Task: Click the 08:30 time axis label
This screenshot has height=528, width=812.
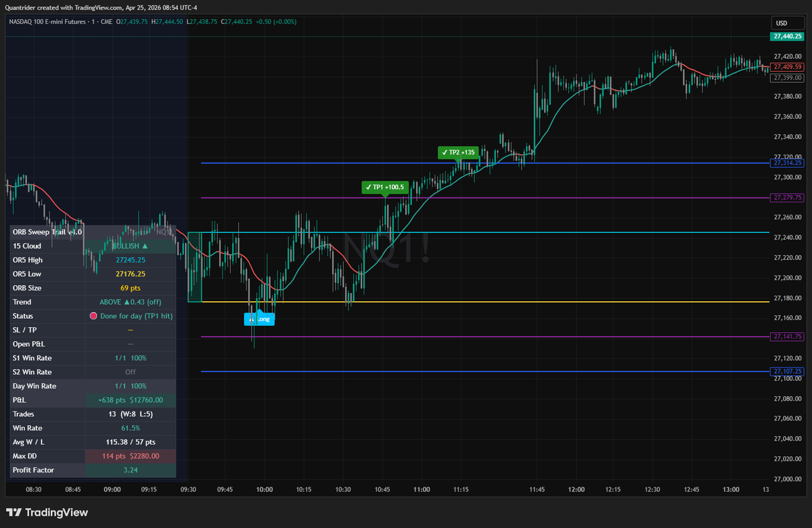Action: tap(34, 489)
